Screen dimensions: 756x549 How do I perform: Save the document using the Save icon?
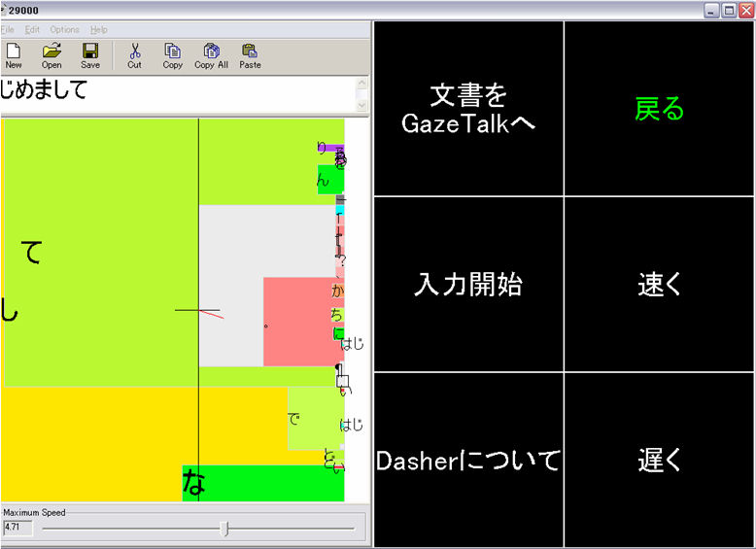coord(90,54)
